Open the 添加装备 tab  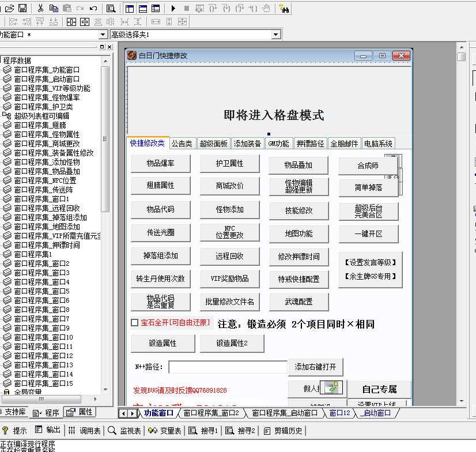[x=247, y=144]
